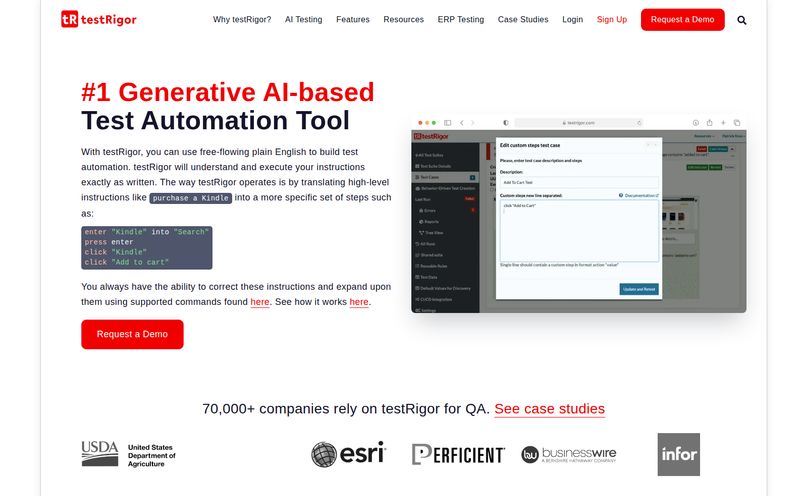Screen dimensions: 800x496
Task: Click the Sign Up link
Action: [x=612, y=19]
